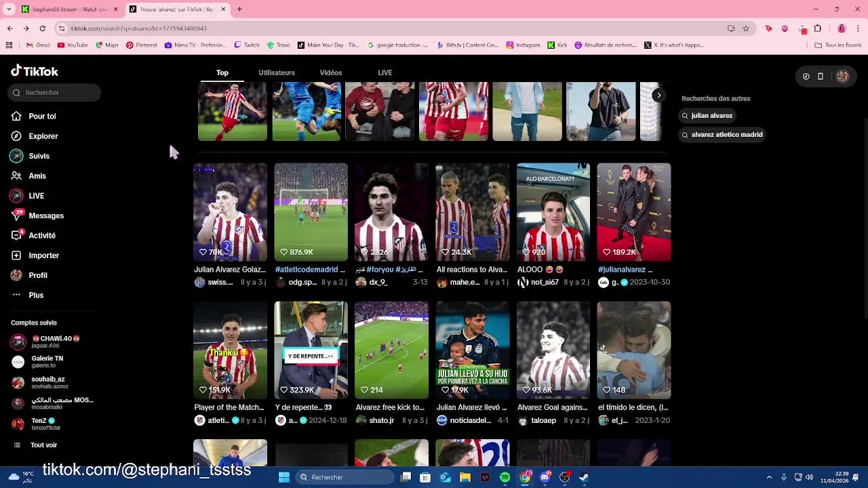Switch to the LIVE results tab

point(385,73)
